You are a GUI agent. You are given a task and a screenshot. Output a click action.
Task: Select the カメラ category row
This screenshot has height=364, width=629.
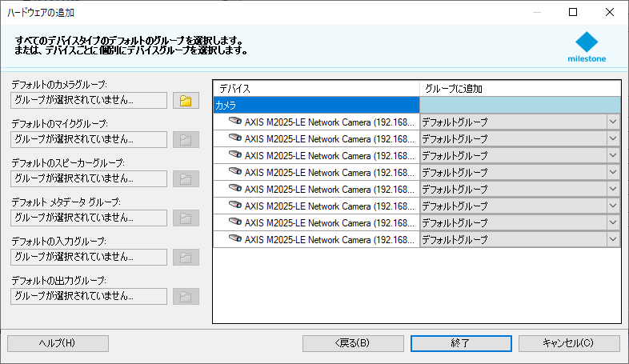coord(316,105)
